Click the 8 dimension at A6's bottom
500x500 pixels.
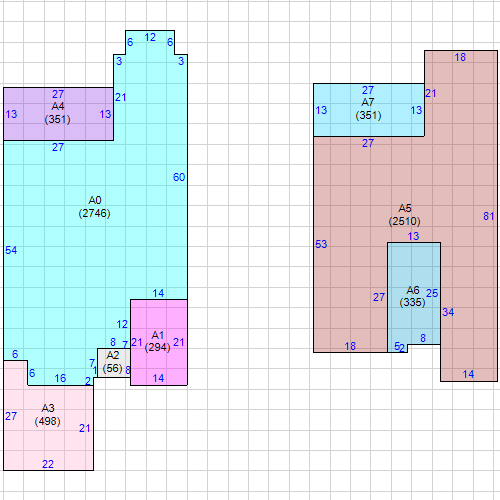(423, 338)
